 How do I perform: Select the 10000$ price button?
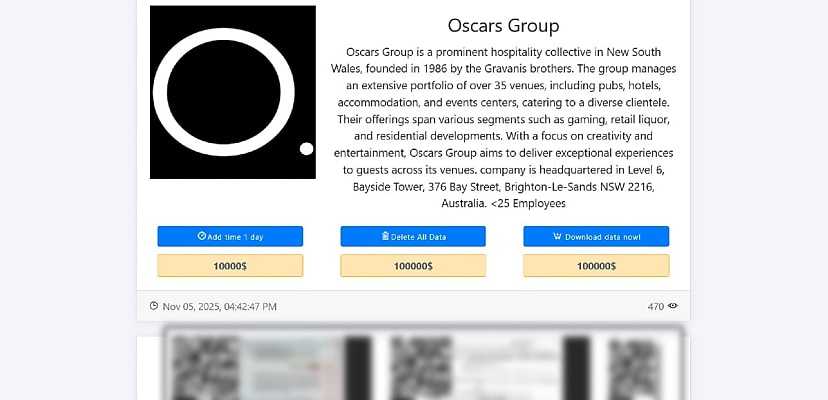tap(230, 266)
